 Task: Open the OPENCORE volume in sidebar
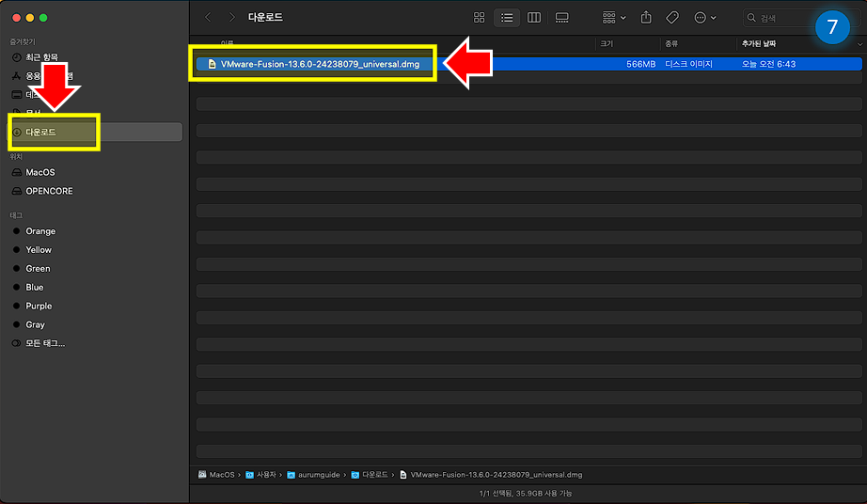coord(49,191)
